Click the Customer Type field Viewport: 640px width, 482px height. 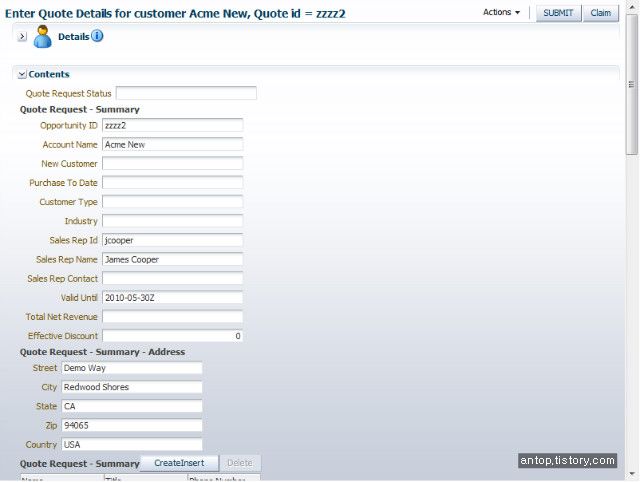(172, 202)
